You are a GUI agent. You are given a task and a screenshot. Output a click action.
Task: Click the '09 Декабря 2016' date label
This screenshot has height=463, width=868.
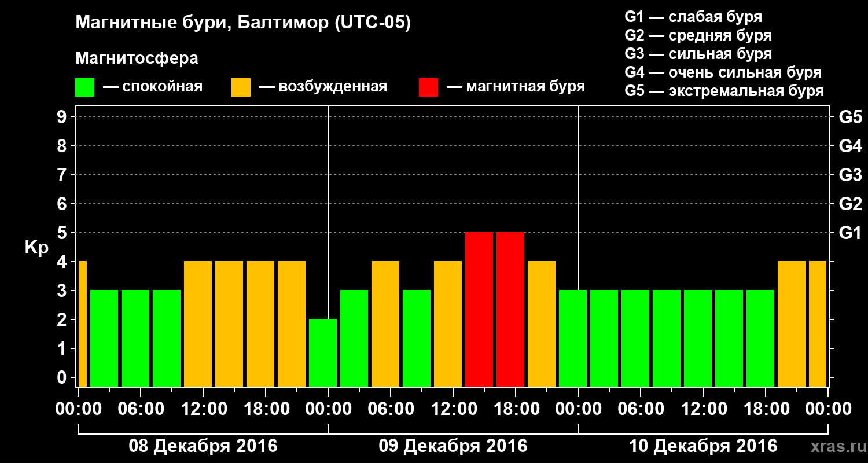coord(453,446)
